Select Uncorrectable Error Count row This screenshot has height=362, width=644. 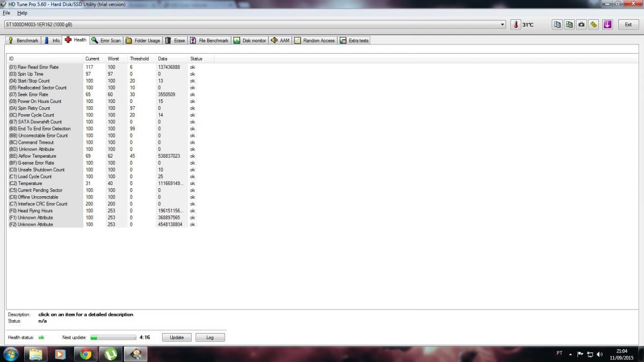(x=110, y=136)
